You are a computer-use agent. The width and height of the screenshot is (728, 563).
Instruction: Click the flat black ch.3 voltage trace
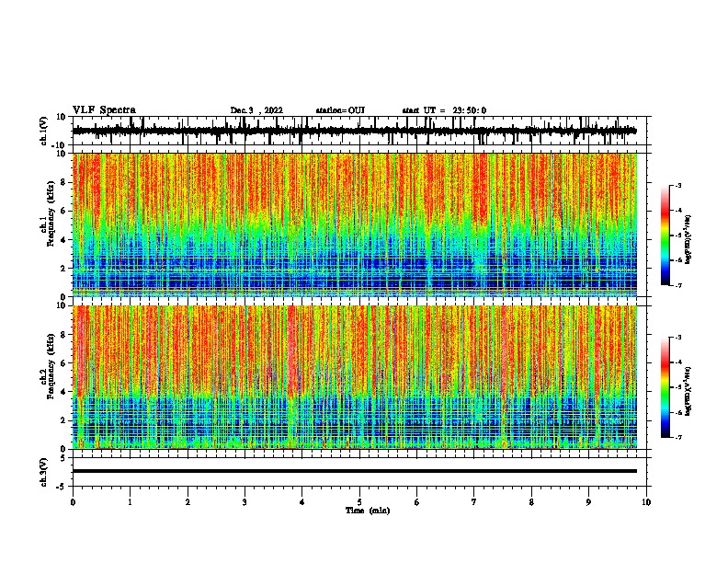354,471
